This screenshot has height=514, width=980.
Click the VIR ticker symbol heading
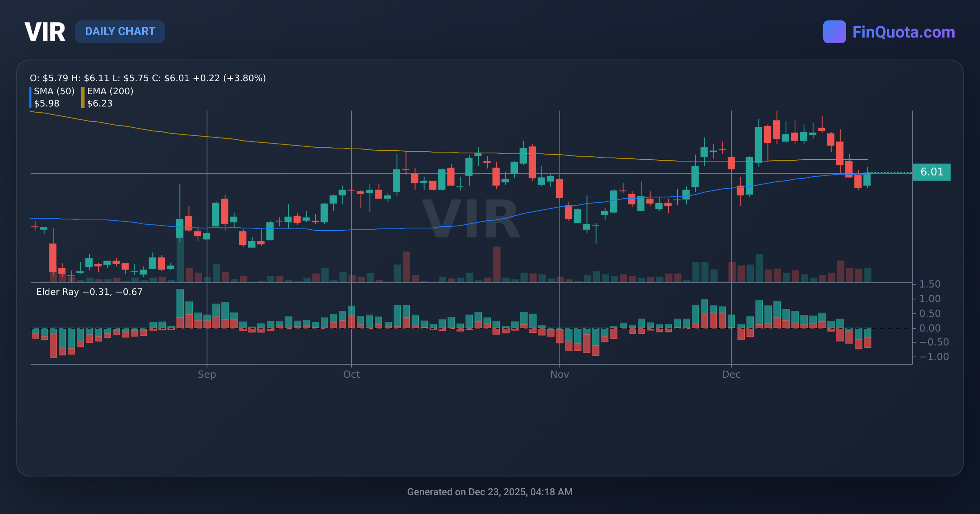click(x=45, y=31)
